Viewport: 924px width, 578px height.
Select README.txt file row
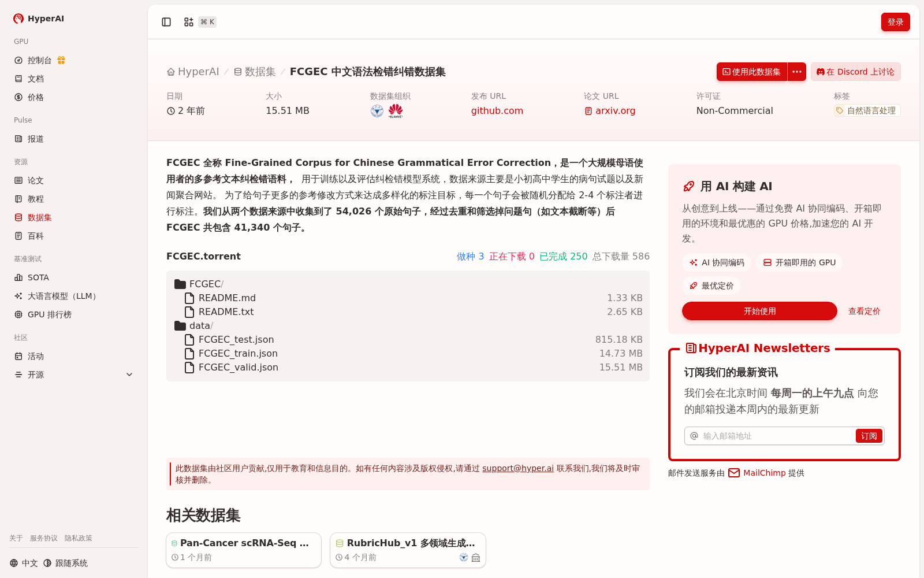click(x=408, y=312)
